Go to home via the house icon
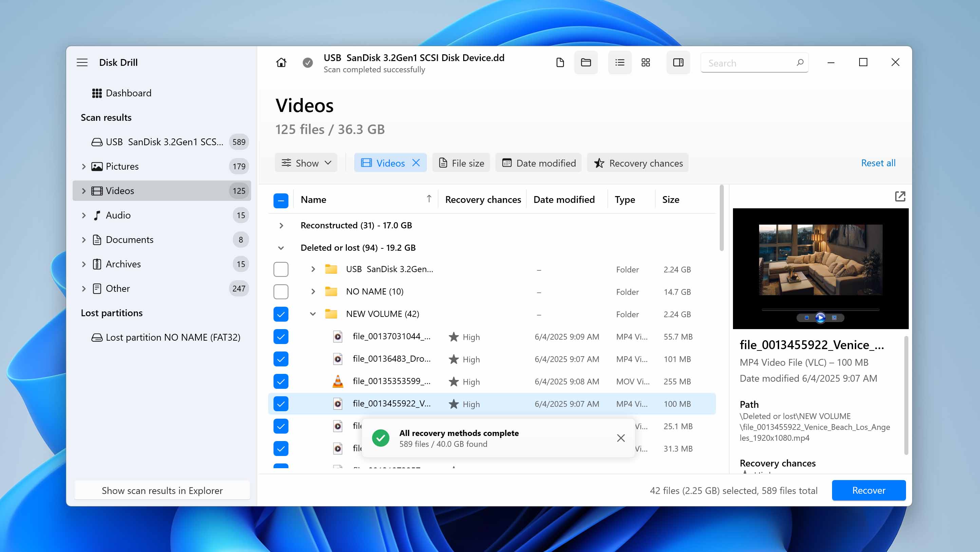 281,62
